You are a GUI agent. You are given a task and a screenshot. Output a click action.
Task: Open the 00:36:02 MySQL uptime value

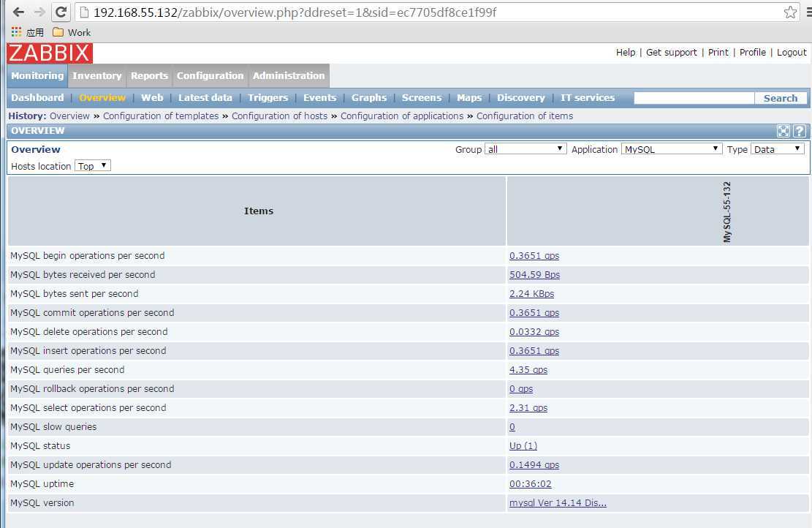[x=531, y=484]
